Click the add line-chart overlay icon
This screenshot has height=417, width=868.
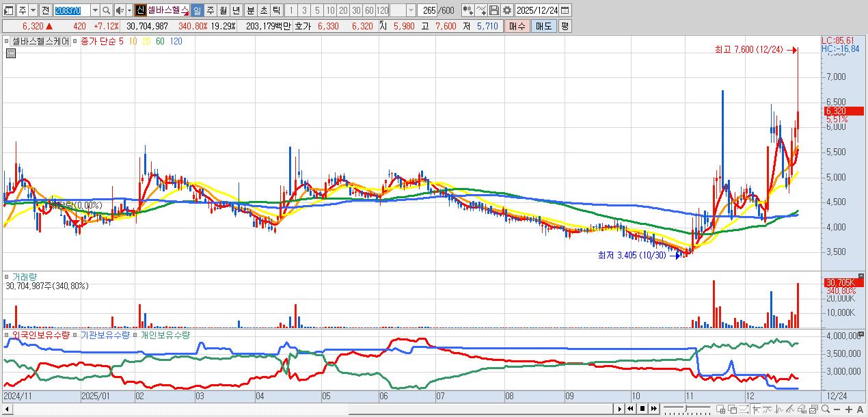481,10
